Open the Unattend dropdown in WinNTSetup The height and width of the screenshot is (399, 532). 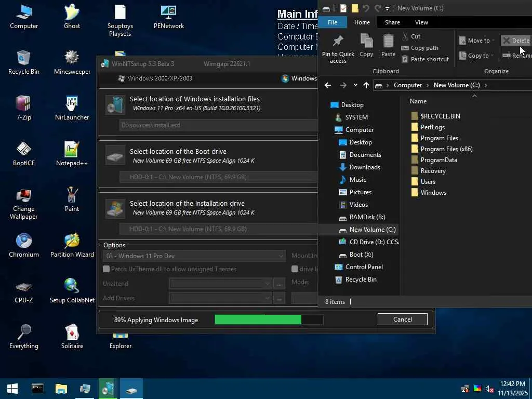click(x=220, y=284)
